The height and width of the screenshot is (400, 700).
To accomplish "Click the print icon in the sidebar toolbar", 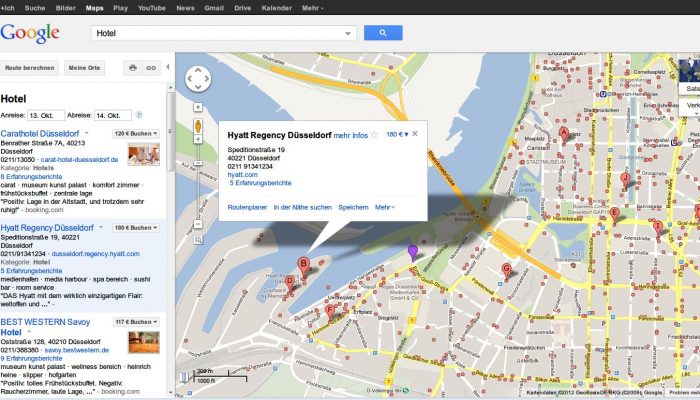I will [x=133, y=68].
